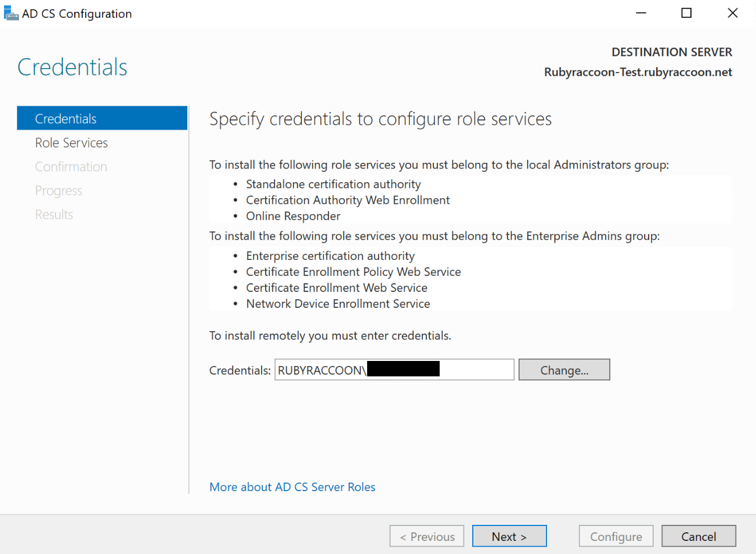Click the Enterprise certification authority item

(x=330, y=256)
